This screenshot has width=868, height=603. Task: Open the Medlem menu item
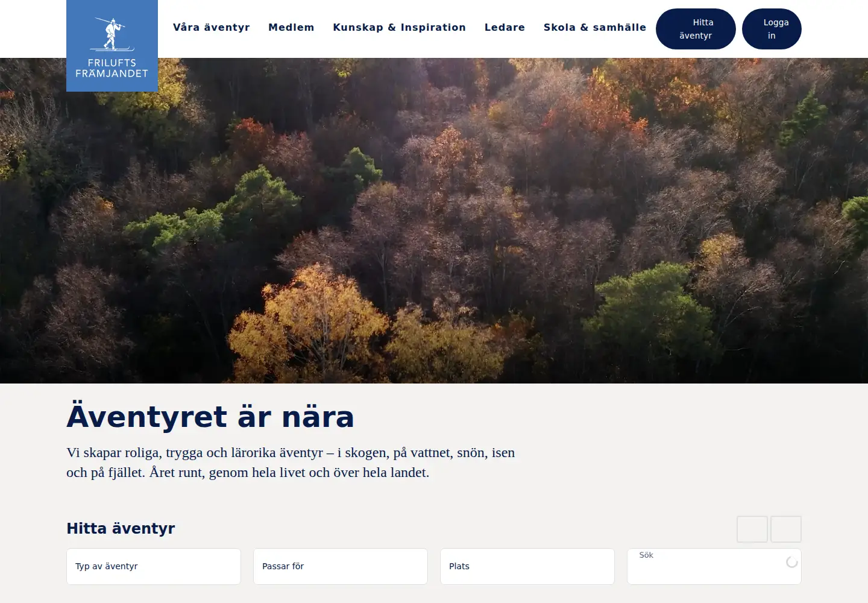291,27
